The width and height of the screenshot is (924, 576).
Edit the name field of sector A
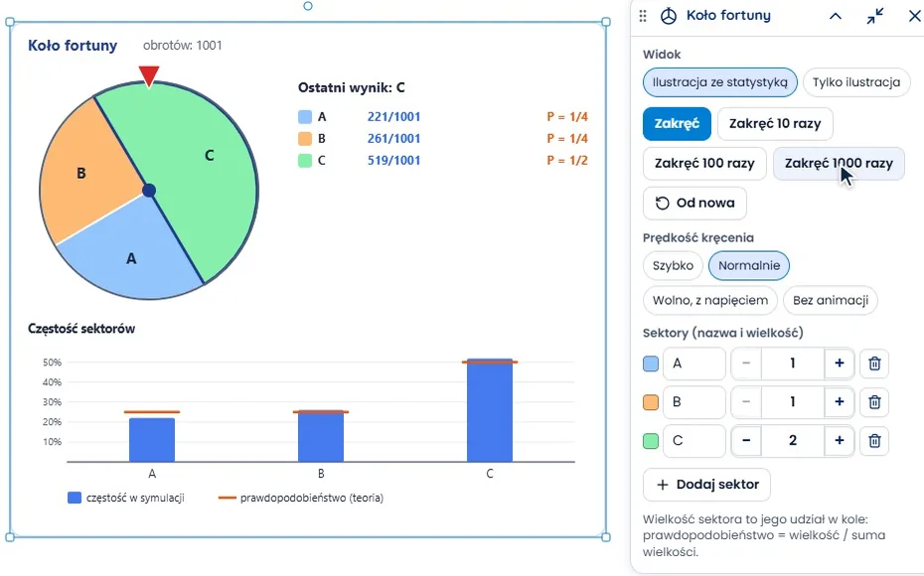[x=694, y=363]
